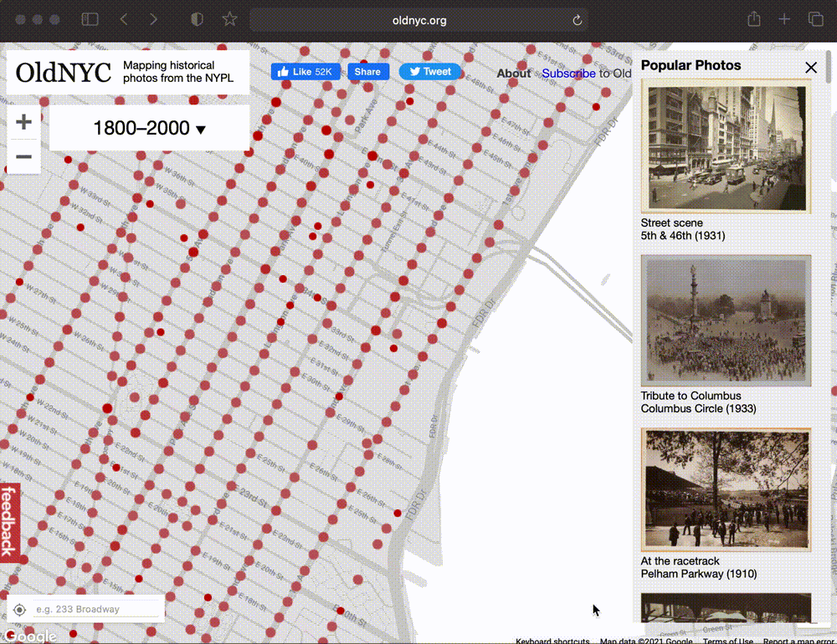This screenshot has width=837, height=644.
Task: Click the bookmark star icon
Action: click(x=229, y=20)
